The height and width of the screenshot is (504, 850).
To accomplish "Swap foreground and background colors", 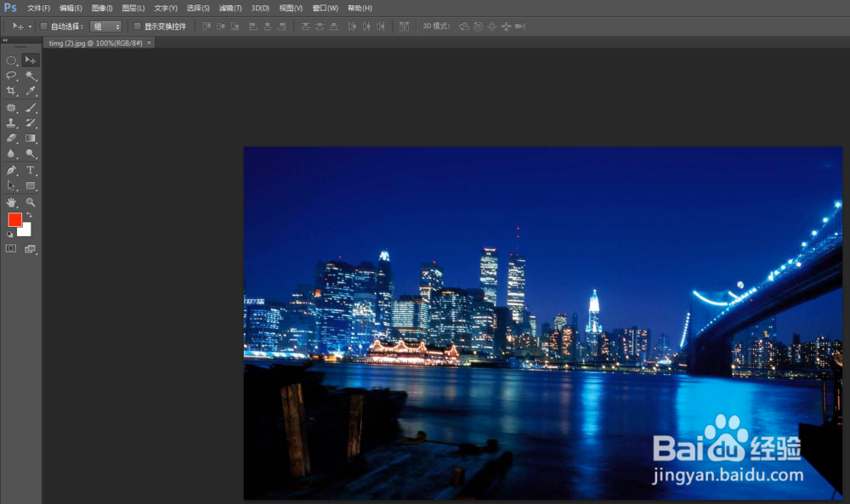I will [x=29, y=215].
